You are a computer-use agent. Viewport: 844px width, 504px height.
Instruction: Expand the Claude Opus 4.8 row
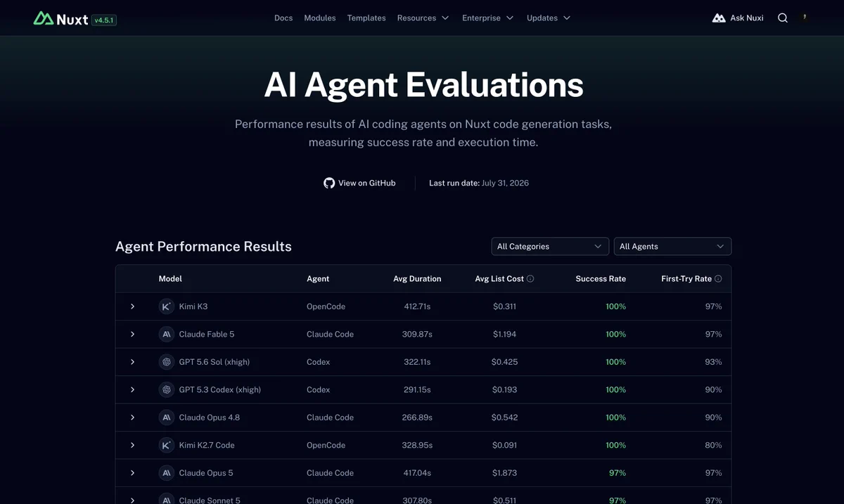[x=132, y=418]
